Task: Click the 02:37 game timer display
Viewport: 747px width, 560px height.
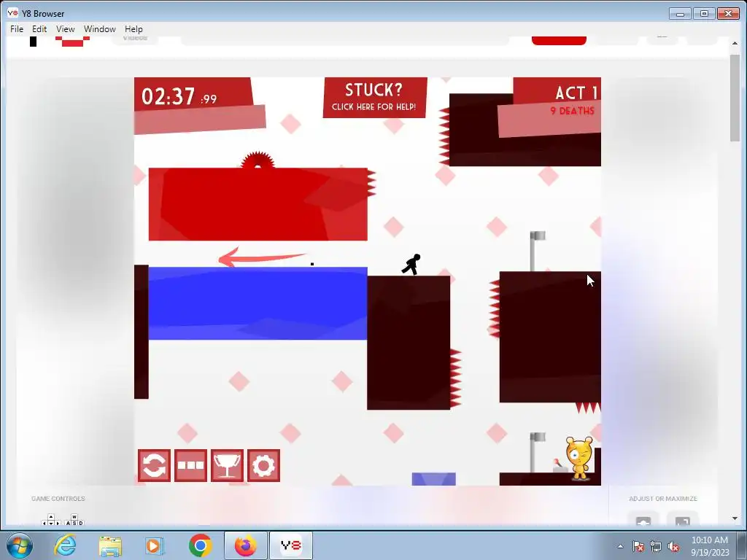Action: 179,97
